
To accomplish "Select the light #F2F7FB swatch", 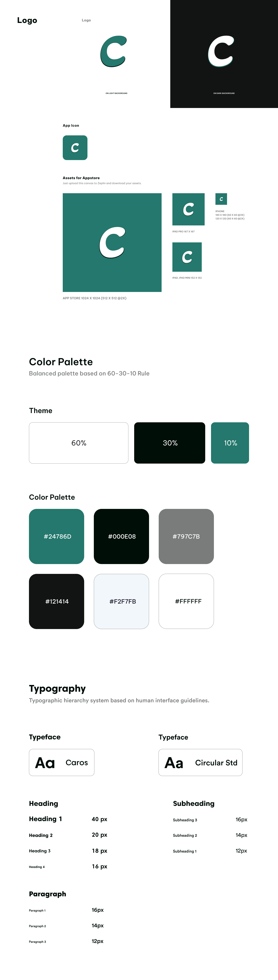I will (x=121, y=601).
